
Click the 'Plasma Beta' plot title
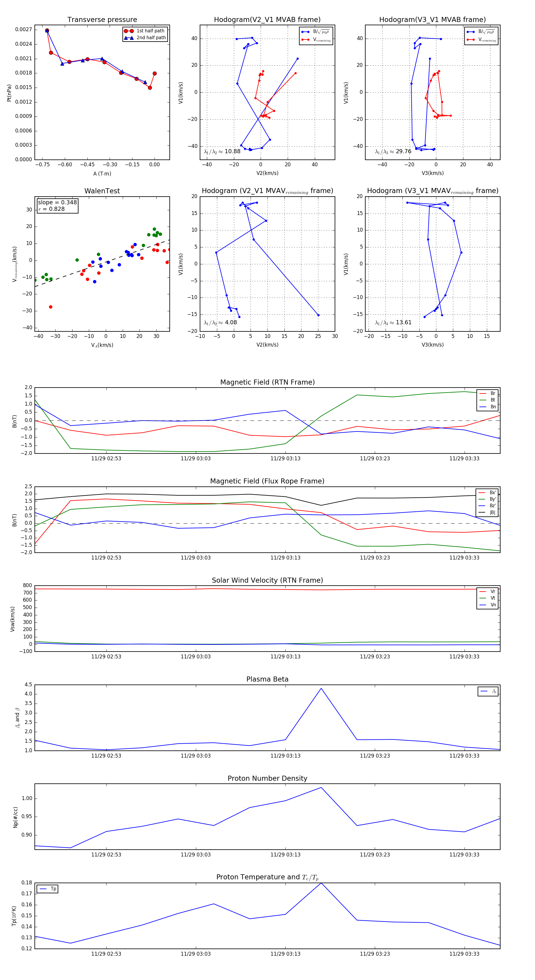tap(267, 679)
